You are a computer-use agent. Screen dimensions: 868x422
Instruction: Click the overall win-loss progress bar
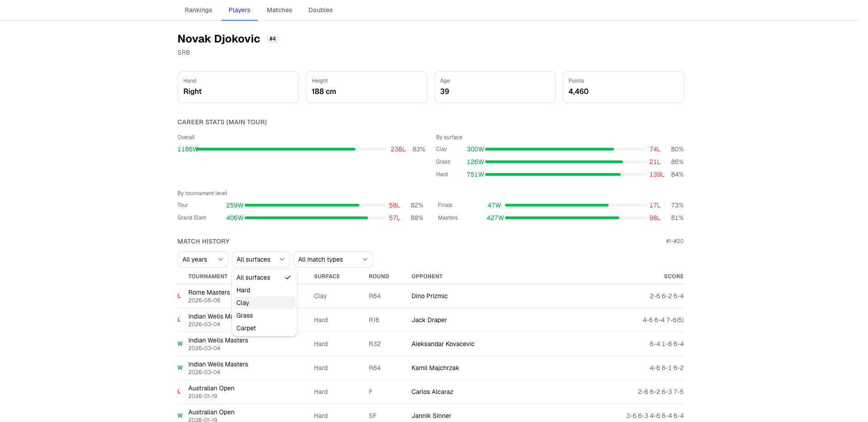click(292, 149)
